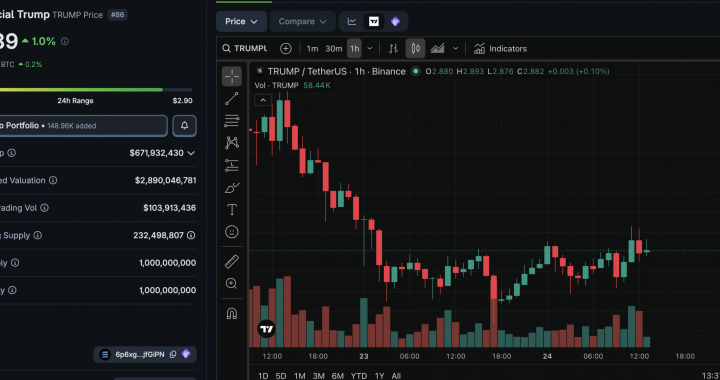
Task: Click the $103,913,436 trading volume value
Action: (169, 208)
